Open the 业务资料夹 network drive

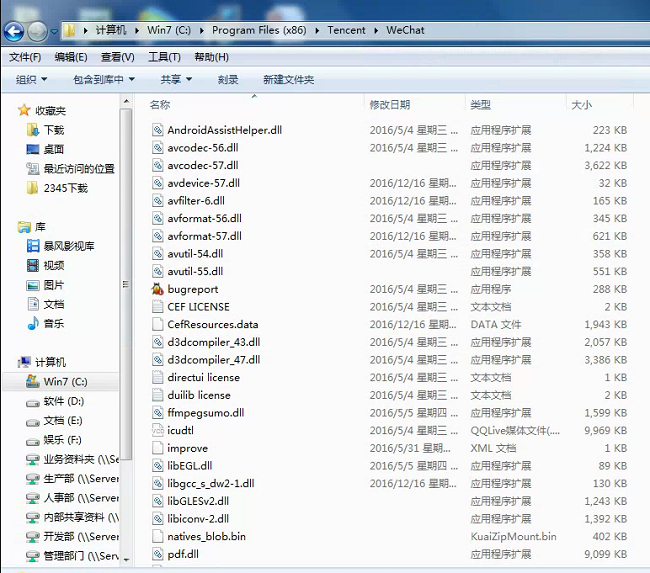click(81, 459)
